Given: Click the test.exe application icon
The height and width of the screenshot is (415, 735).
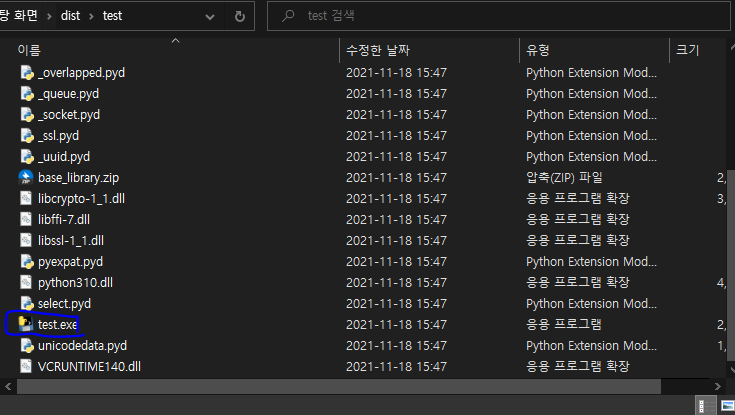Looking at the screenshot, I should point(26,324).
